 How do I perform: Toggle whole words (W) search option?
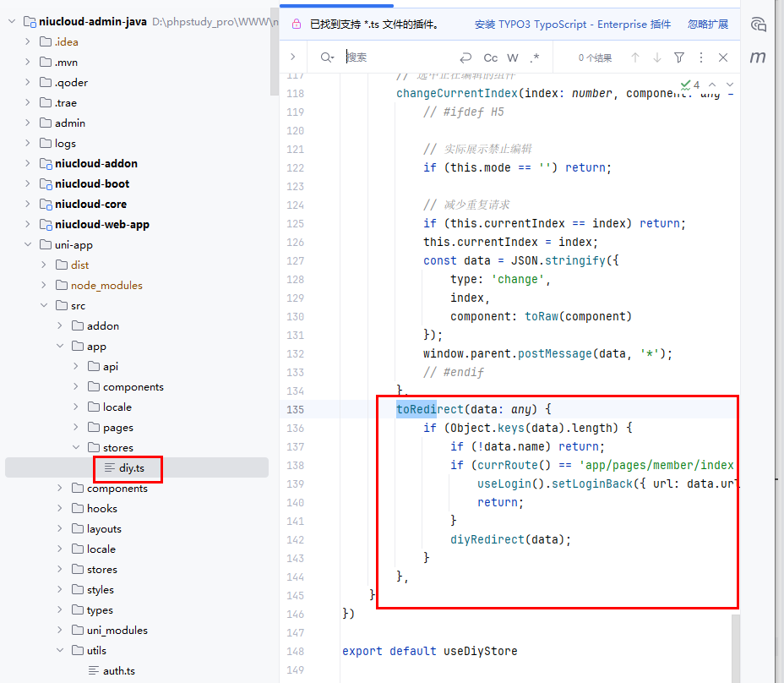pyautogui.click(x=513, y=57)
